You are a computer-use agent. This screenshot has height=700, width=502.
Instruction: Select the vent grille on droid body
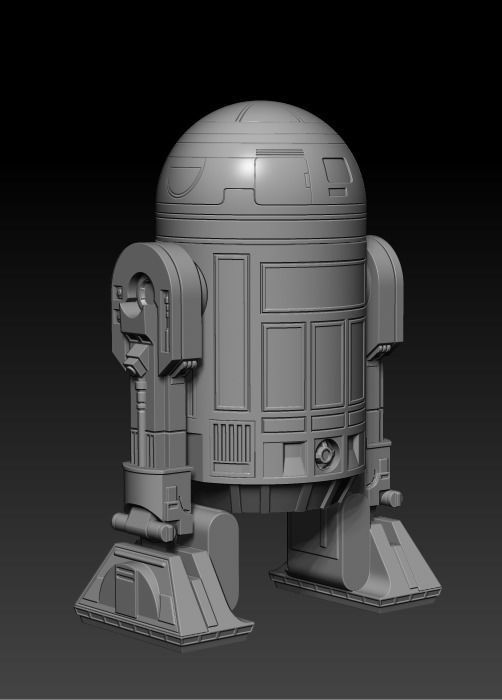tap(232, 447)
